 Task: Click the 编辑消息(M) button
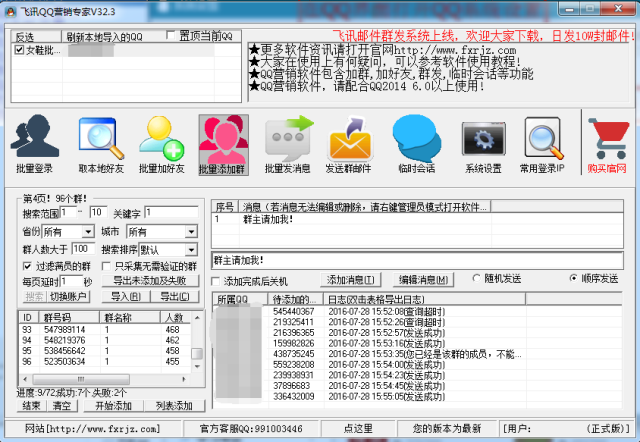(x=423, y=280)
